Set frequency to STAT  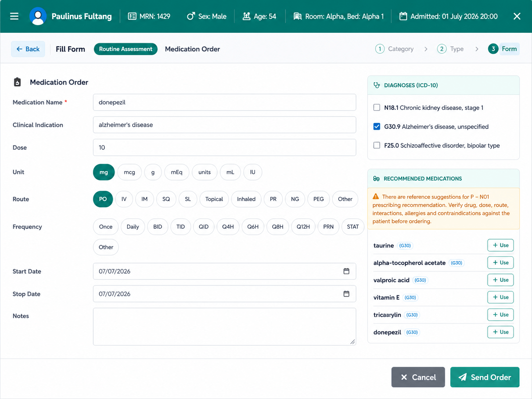coord(353,227)
